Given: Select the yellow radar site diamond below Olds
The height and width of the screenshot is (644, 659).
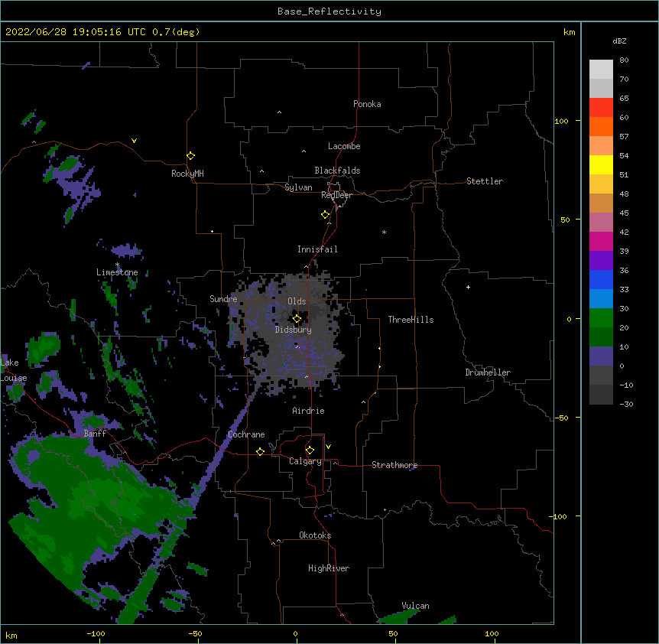Looking at the screenshot, I should coord(297,319).
